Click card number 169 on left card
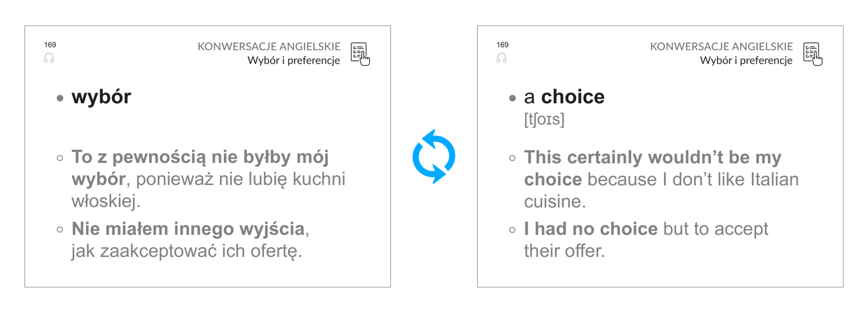 point(50,45)
